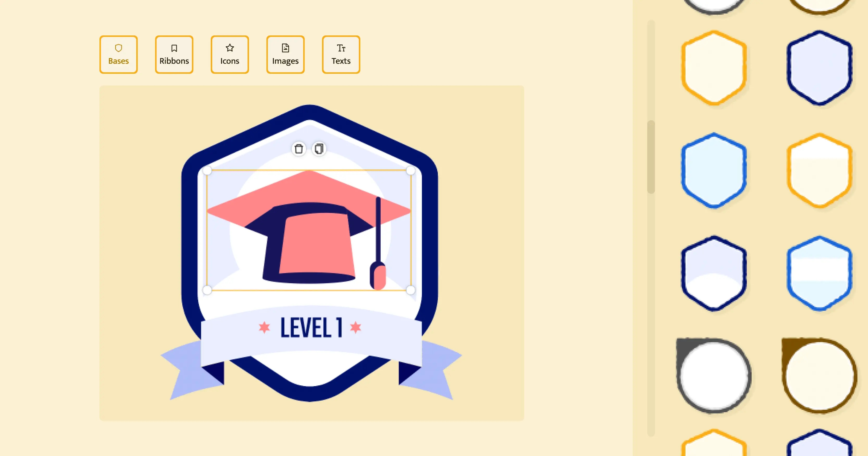
Task: Open the Images panel
Action: coord(285,54)
